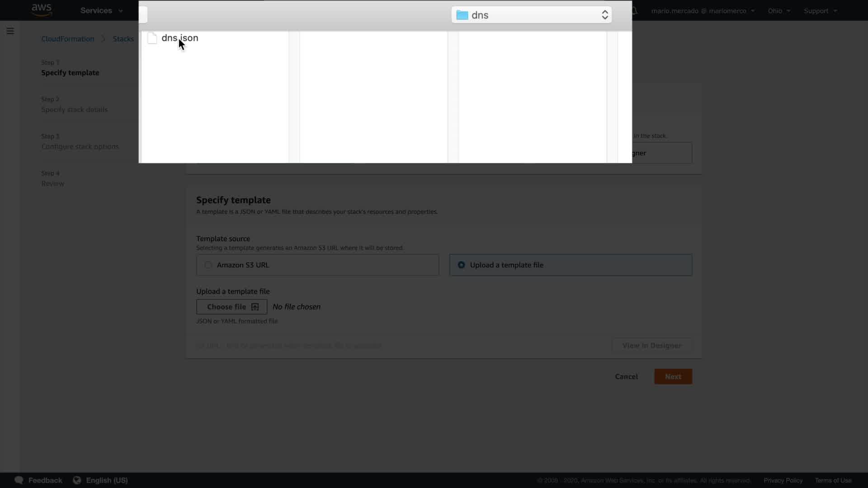The width and height of the screenshot is (868, 488).
Task: Open the Support menu
Action: pyautogui.click(x=820, y=11)
